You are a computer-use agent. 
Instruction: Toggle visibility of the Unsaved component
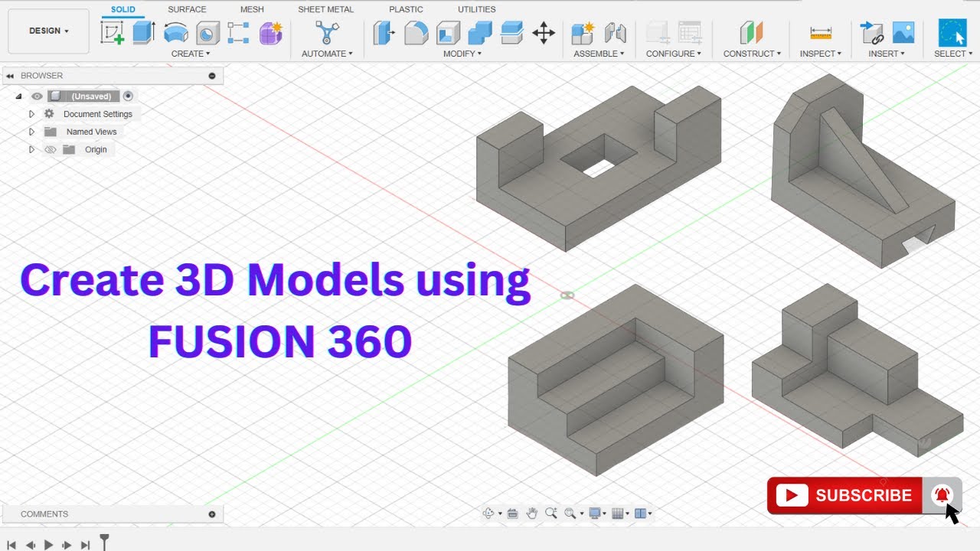37,96
